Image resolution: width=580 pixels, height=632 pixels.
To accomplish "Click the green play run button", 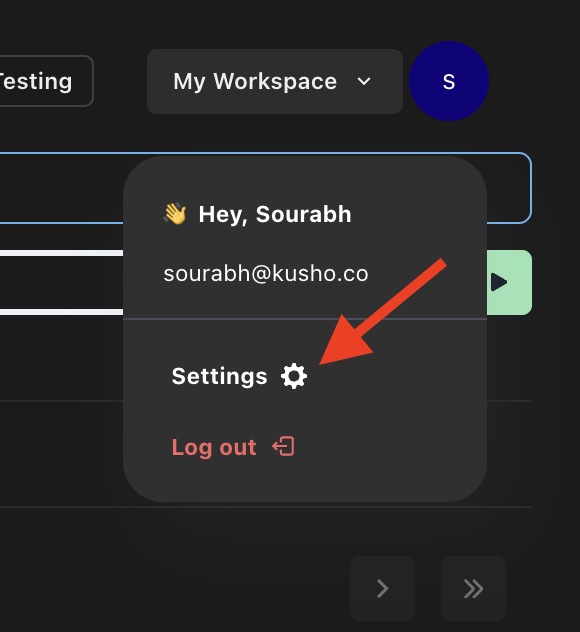I will pyautogui.click(x=509, y=282).
